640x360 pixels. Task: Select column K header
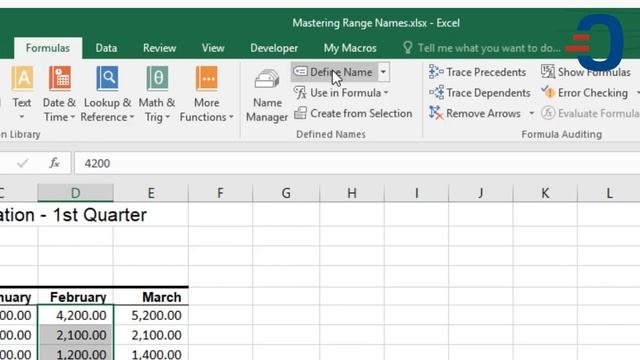click(545, 193)
